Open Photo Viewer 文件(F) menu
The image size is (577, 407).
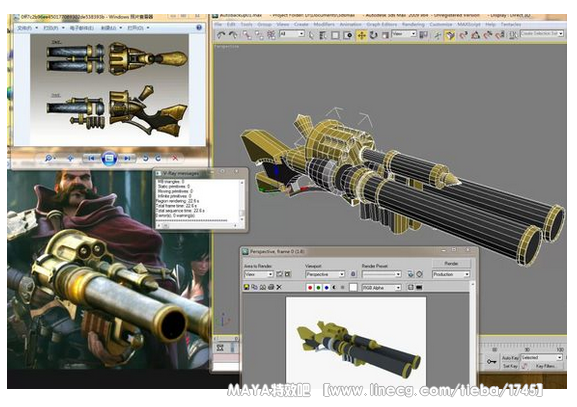click(x=27, y=28)
